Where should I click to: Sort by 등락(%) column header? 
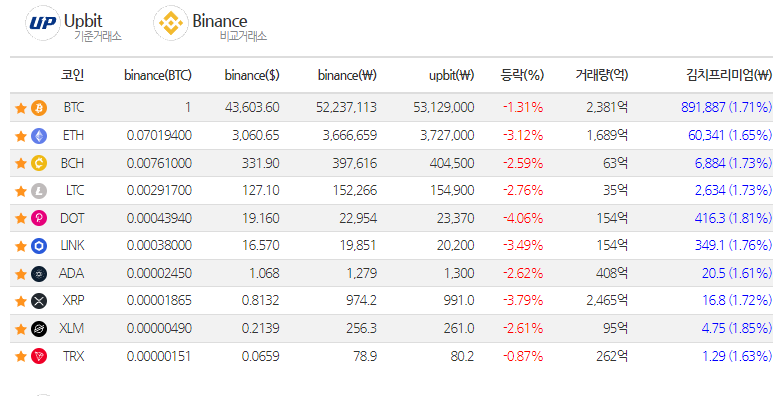[522, 75]
